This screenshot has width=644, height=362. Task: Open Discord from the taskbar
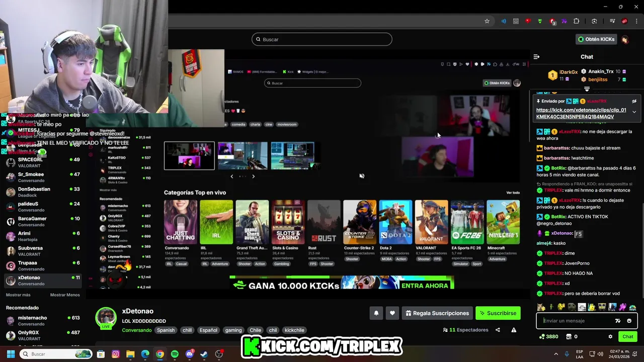point(189,354)
